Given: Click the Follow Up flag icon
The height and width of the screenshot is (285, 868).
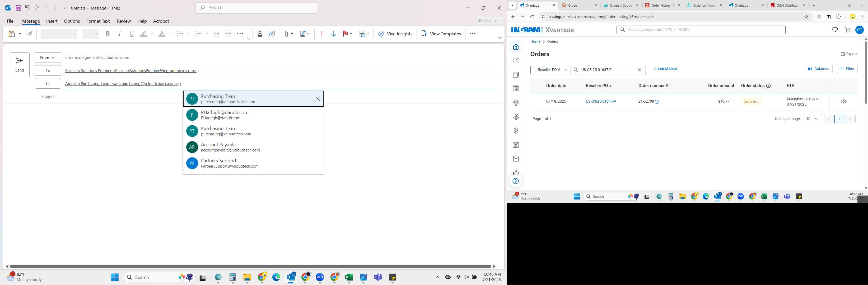Looking at the screenshot, I should pos(346,34).
